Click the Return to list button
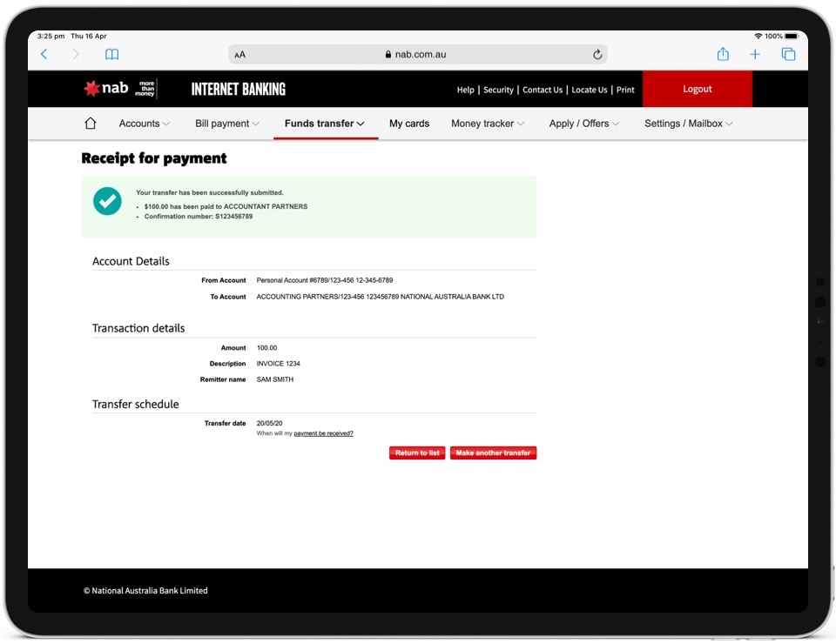Image resolution: width=836 pixels, height=644 pixels. coord(417,453)
